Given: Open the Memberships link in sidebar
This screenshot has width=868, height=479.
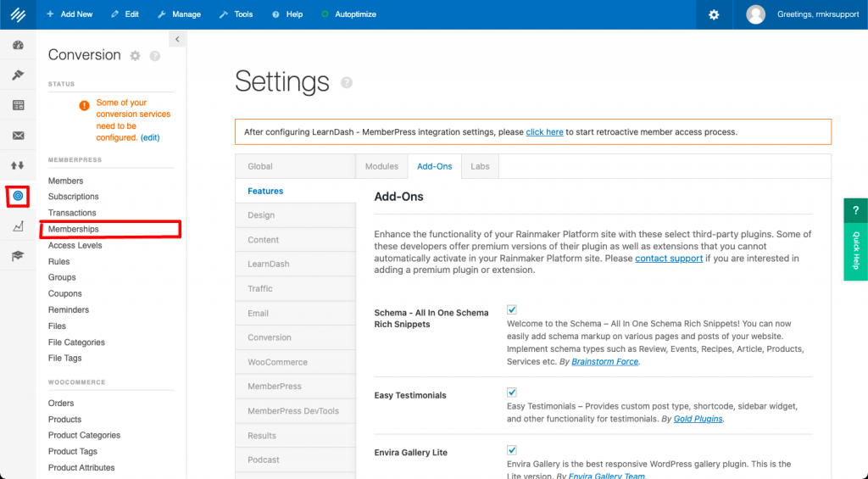Looking at the screenshot, I should [74, 229].
